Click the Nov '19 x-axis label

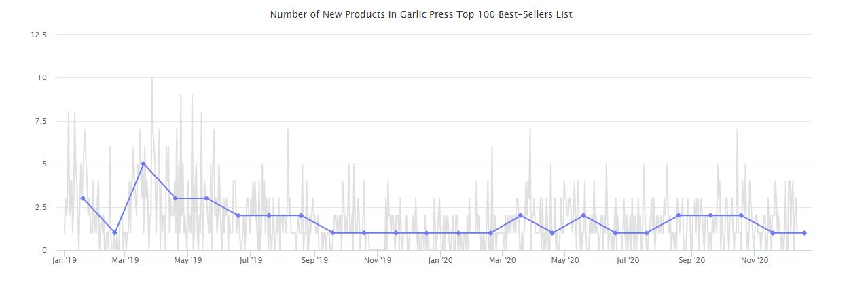pyautogui.click(x=377, y=260)
